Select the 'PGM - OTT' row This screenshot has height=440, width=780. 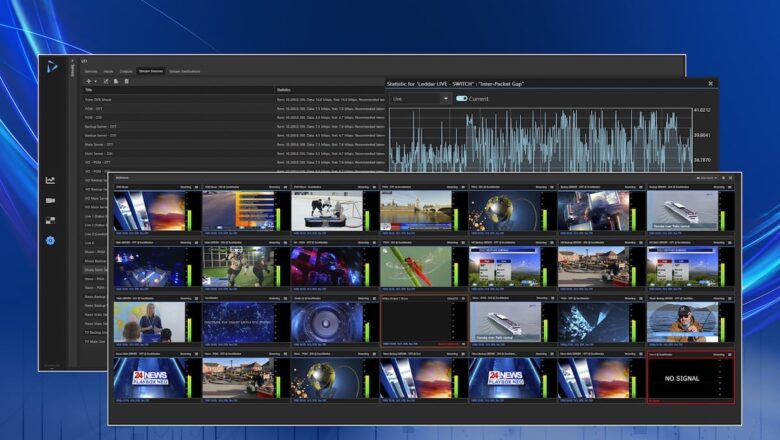tap(234, 108)
